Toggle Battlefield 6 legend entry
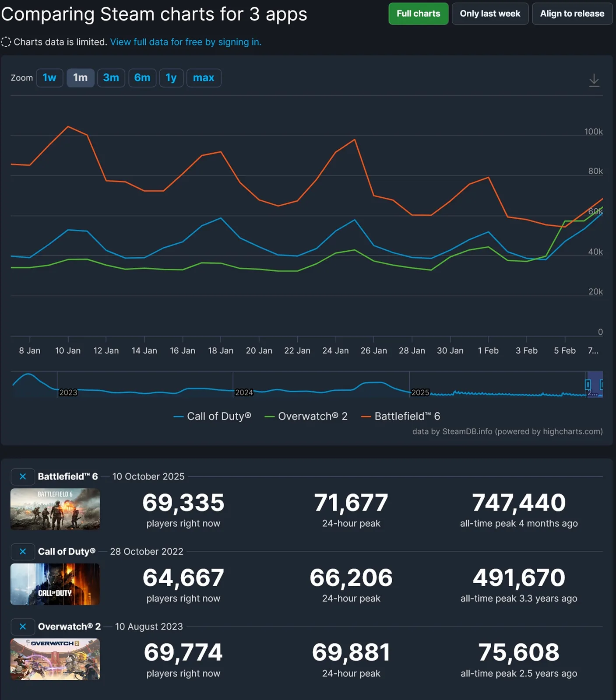616x700 pixels. pos(401,416)
